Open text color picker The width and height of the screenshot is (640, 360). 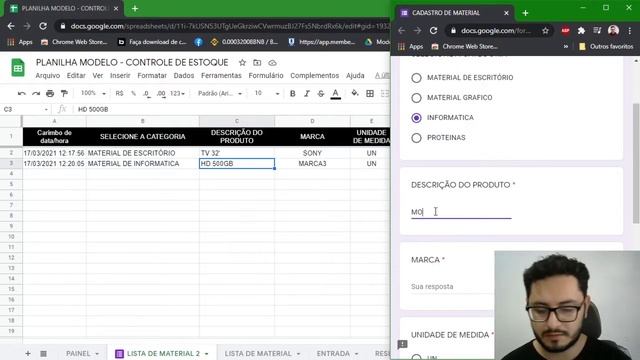[x=336, y=94]
